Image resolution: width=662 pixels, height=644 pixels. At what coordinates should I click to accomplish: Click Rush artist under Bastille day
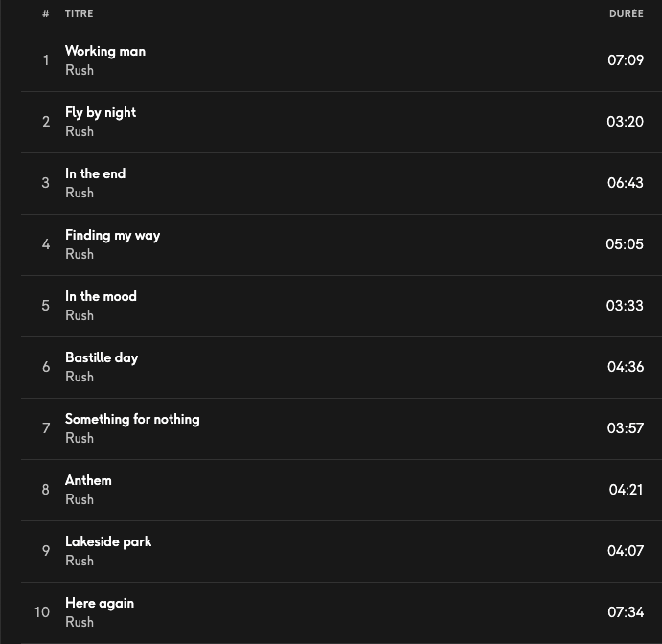coord(80,377)
